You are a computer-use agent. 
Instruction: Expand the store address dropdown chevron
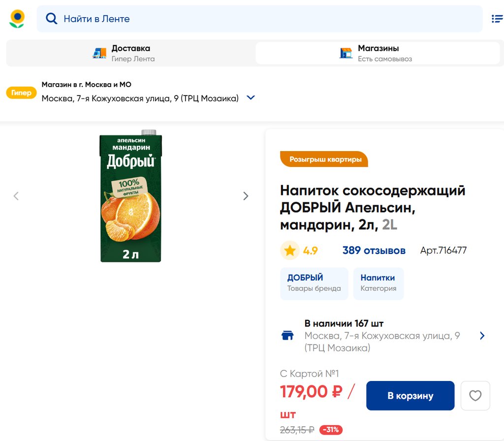(251, 98)
